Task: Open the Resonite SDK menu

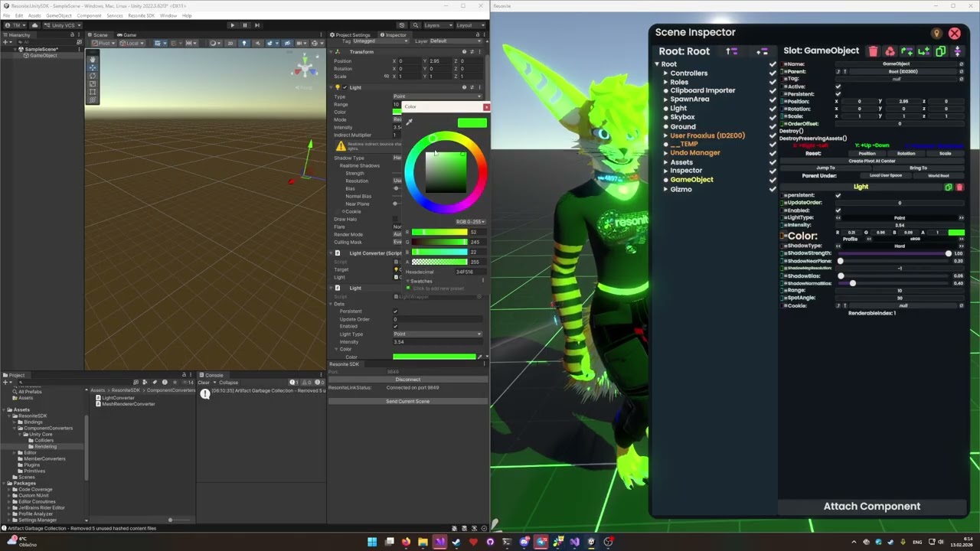Action: pyautogui.click(x=141, y=15)
